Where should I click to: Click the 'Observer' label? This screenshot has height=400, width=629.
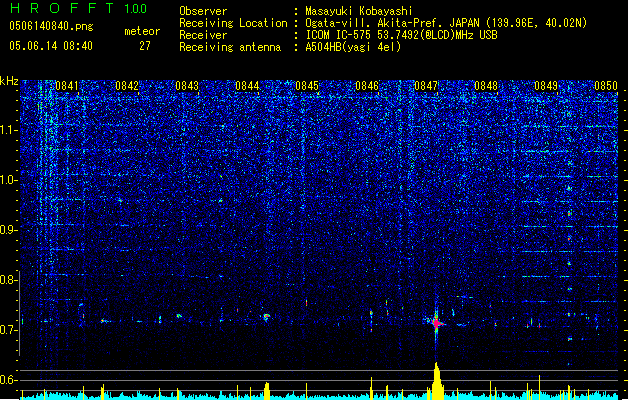tap(203, 11)
